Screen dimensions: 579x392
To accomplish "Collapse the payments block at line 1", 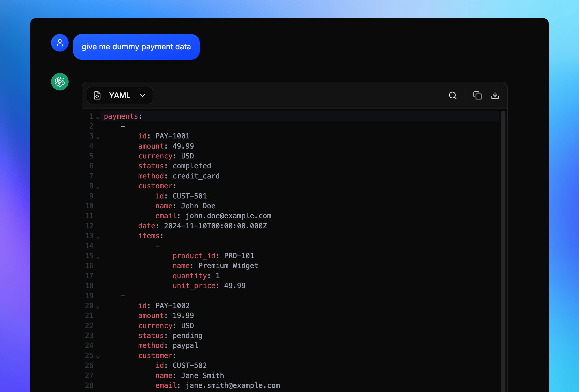I will pos(98,118).
